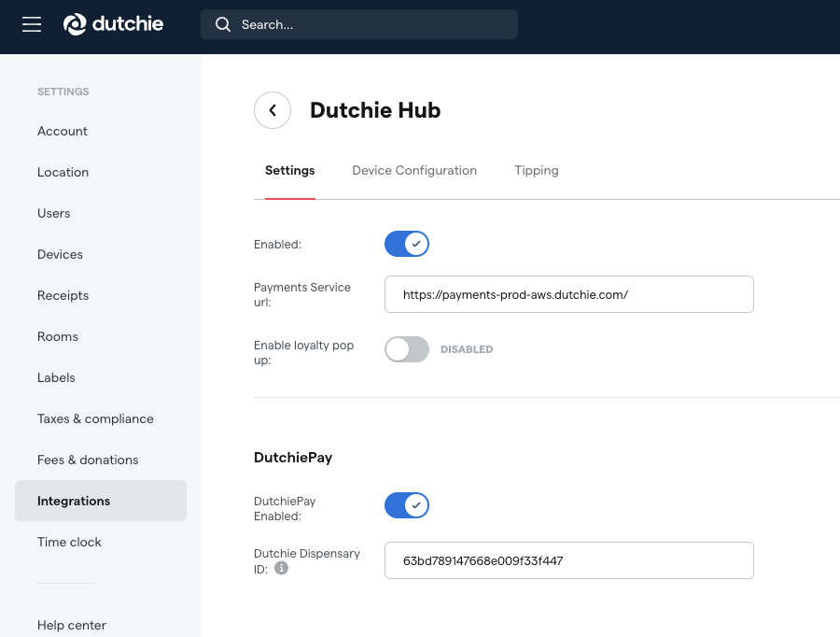Show info for Dutchie Dispensary ID
The width and height of the screenshot is (840, 637).
point(281,568)
